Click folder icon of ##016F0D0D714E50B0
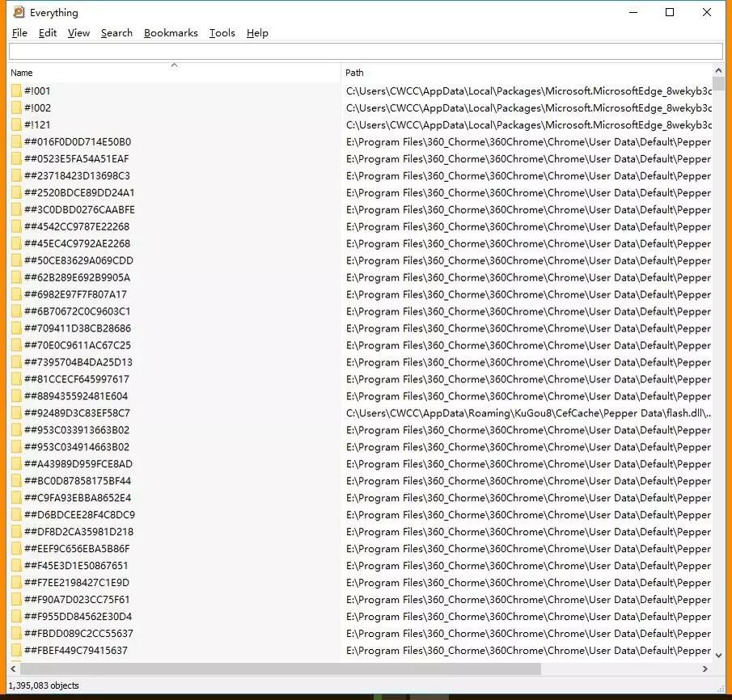 [x=16, y=142]
